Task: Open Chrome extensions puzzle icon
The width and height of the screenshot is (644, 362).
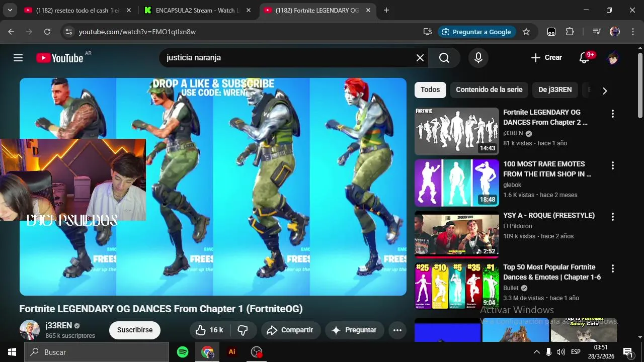Action: pos(570,32)
